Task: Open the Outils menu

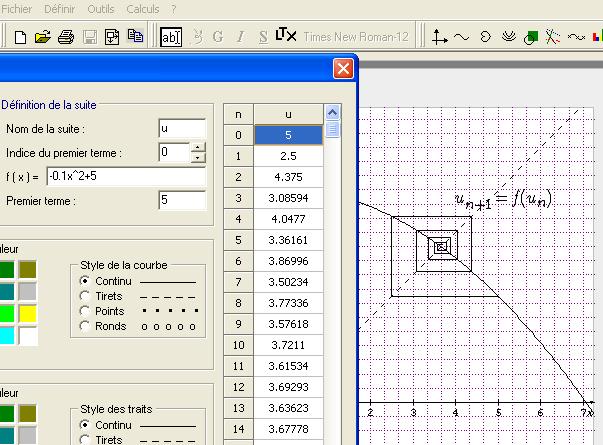Action: [101, 9]
